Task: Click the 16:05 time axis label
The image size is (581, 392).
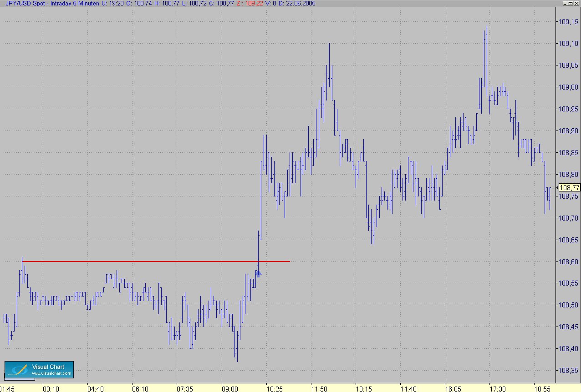Action: pos(453,389)
